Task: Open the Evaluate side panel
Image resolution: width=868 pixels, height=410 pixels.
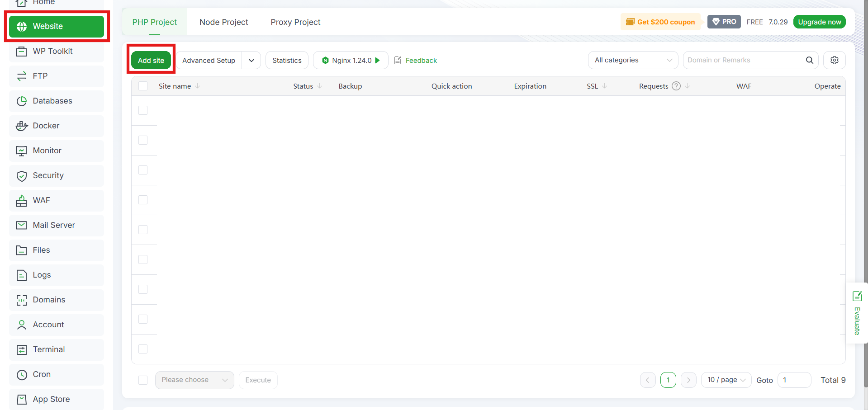Action: 857,313
